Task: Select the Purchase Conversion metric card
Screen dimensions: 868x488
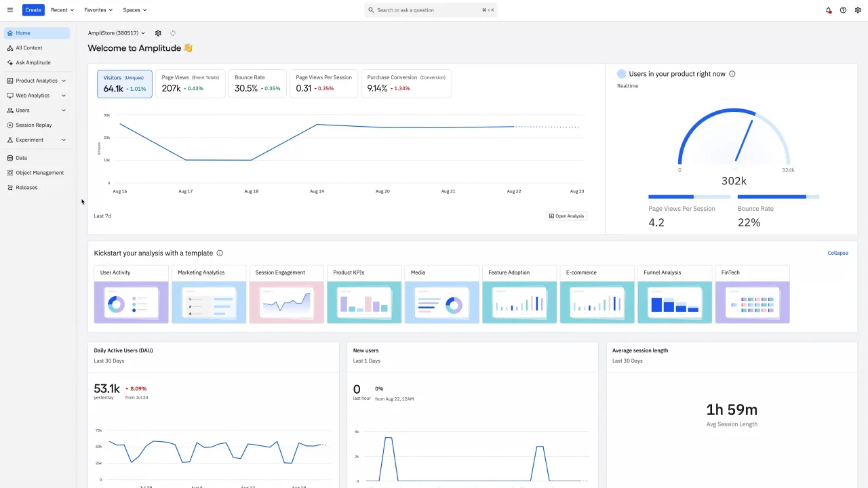Action: [x=406, y=83]
